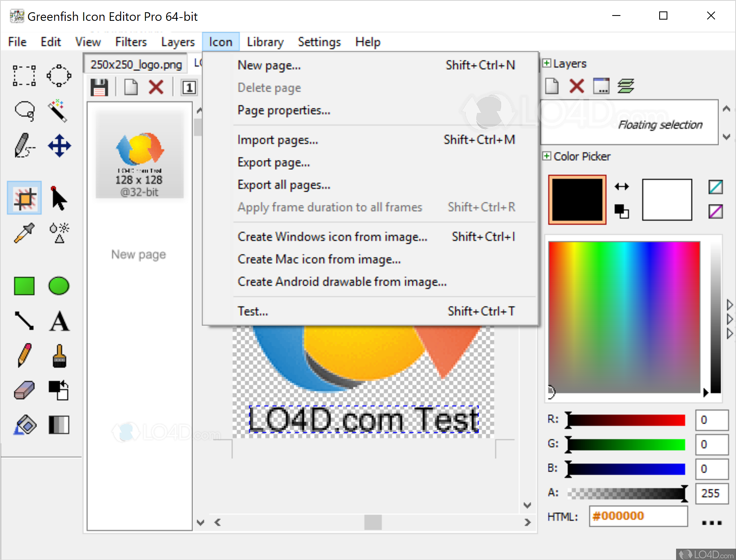Open the Library menu

coord(265,42)
